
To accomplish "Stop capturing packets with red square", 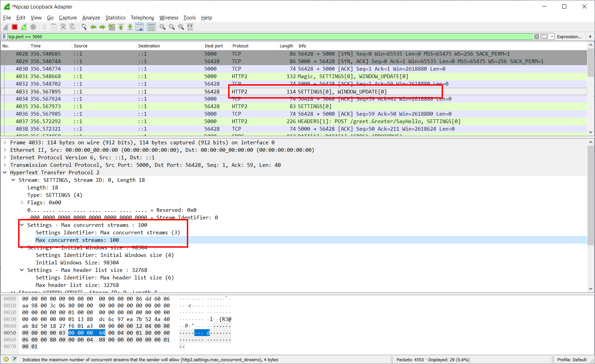I will (15, 27).
